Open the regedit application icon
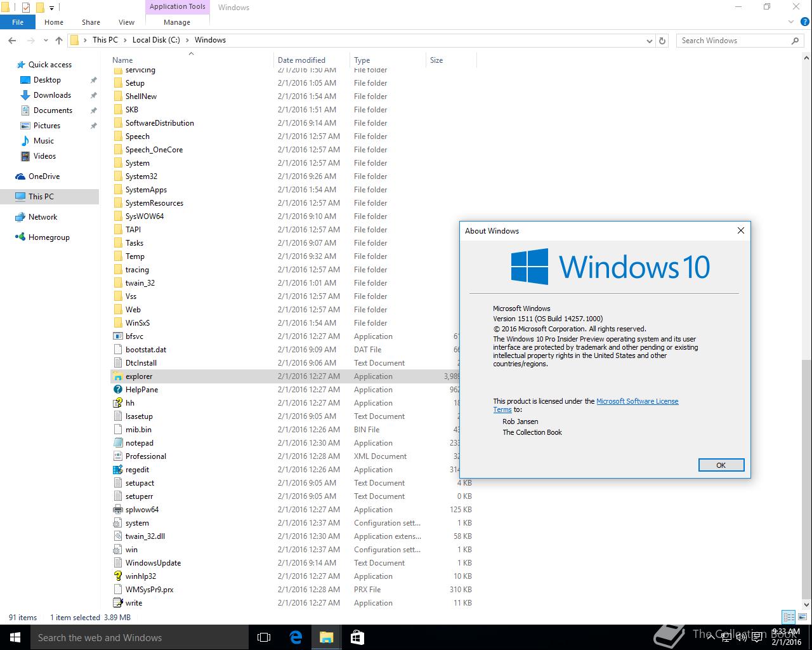Image resolution: width=812 pixels, height=650 pixels. click(x=117, y=470)
